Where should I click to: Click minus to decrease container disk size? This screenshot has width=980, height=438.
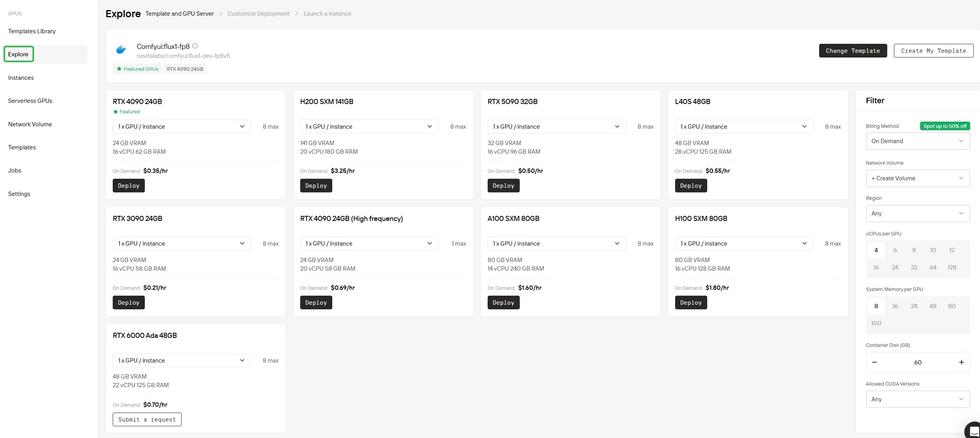click(x=875, y=362)
